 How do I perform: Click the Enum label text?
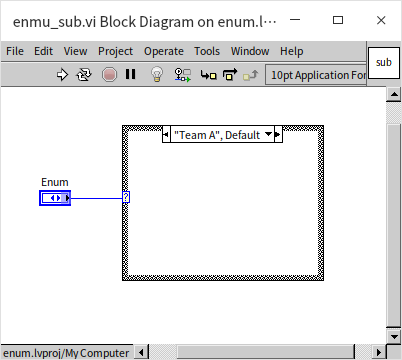(x=55, y=182)
